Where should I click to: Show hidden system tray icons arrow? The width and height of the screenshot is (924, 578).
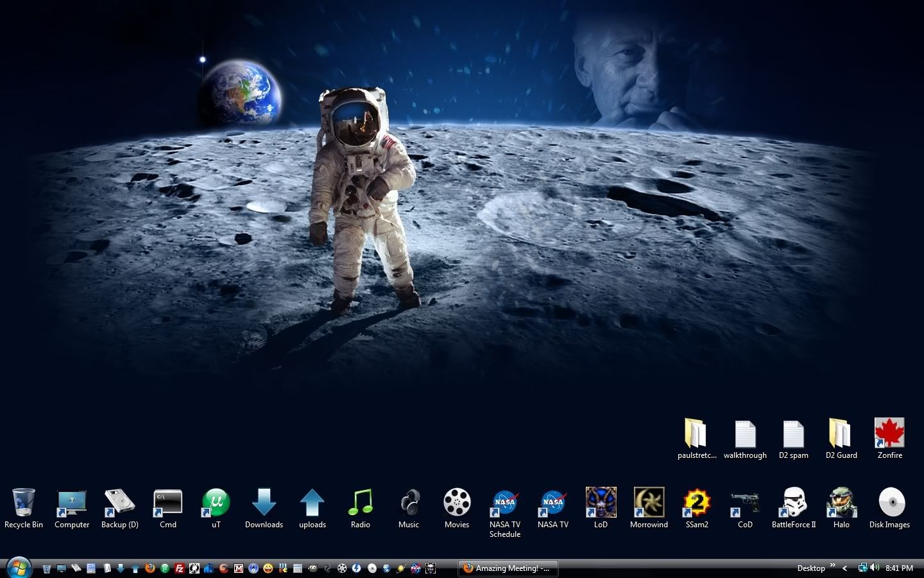click(845, 568)
